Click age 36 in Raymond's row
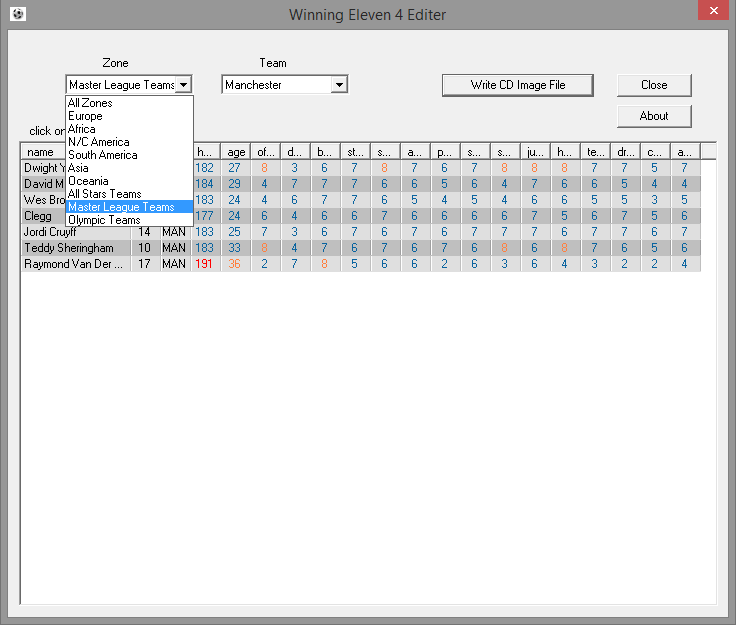736x625 pixels. click(x=235, y=264)
